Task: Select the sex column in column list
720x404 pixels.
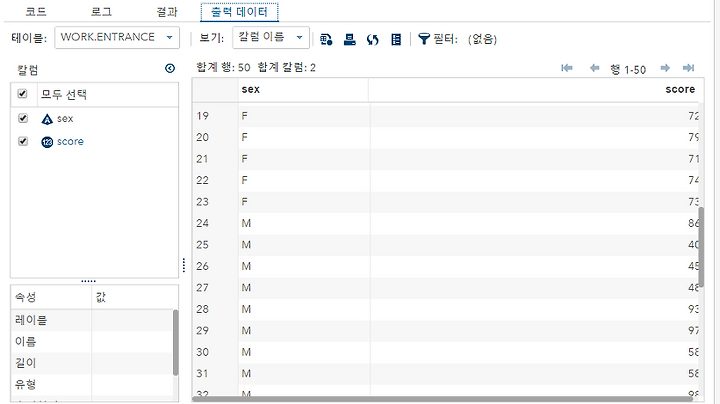Action: [x=65, y=119]
